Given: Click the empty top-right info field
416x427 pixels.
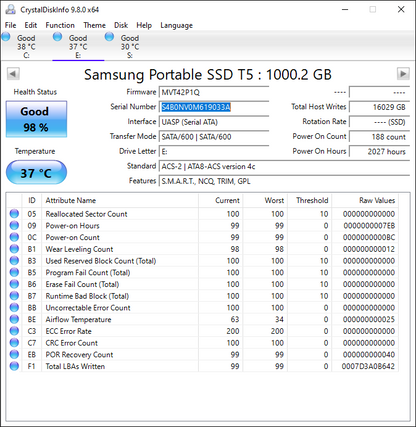Looking at the screenshot, I should pos(379,92).
